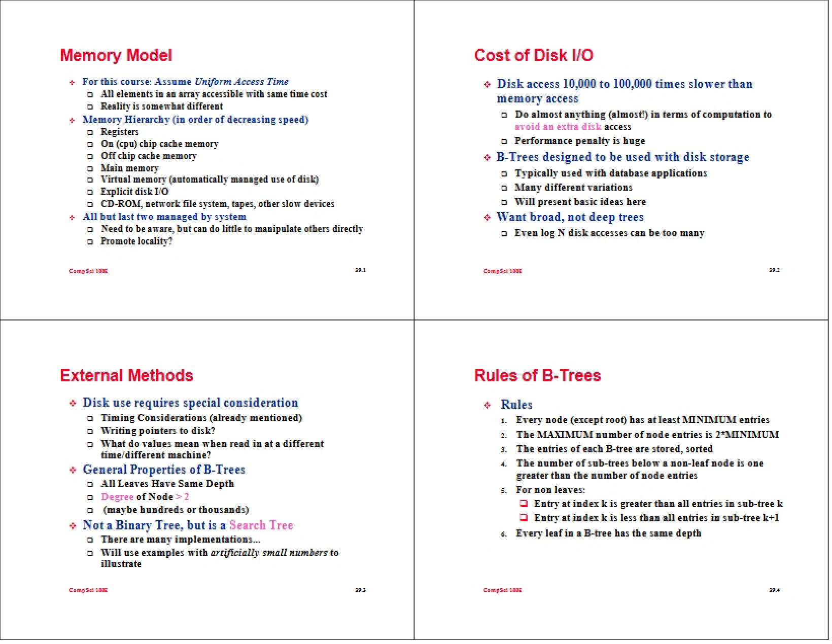
Task: Click 'B-Trees designed to be used with disk storage'
Action: [622, 157]
